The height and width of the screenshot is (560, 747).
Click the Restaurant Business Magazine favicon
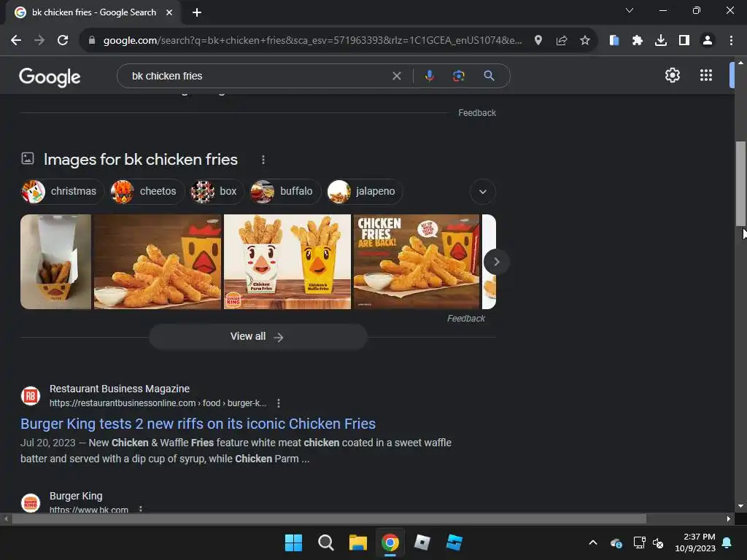pyautogui.click(x=31, y=396)
